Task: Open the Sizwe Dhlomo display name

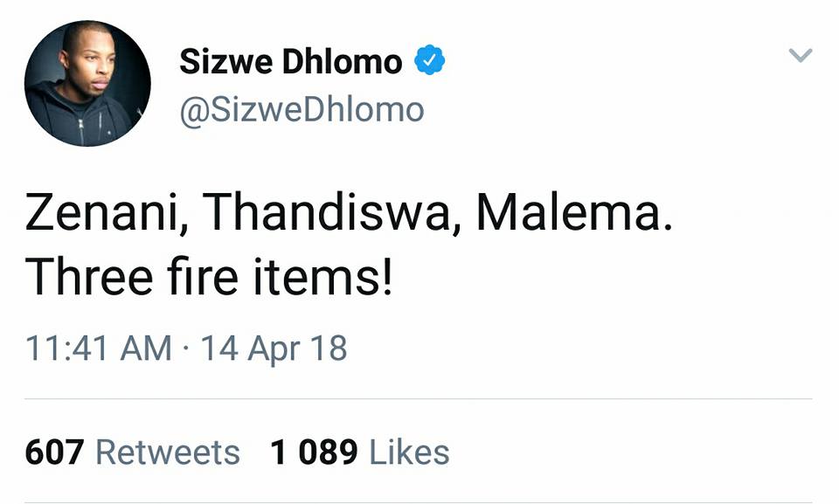Action: pyautogui.click(x=290, y=61)
